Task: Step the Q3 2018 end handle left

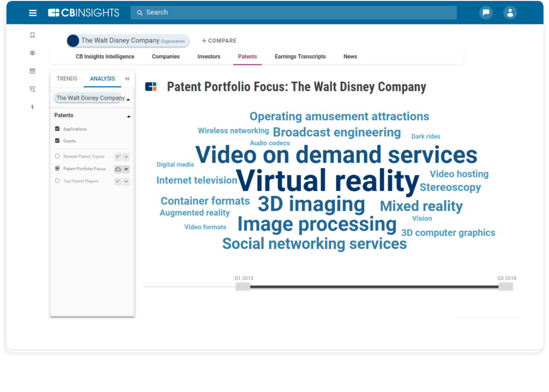Action: (502, 287)
